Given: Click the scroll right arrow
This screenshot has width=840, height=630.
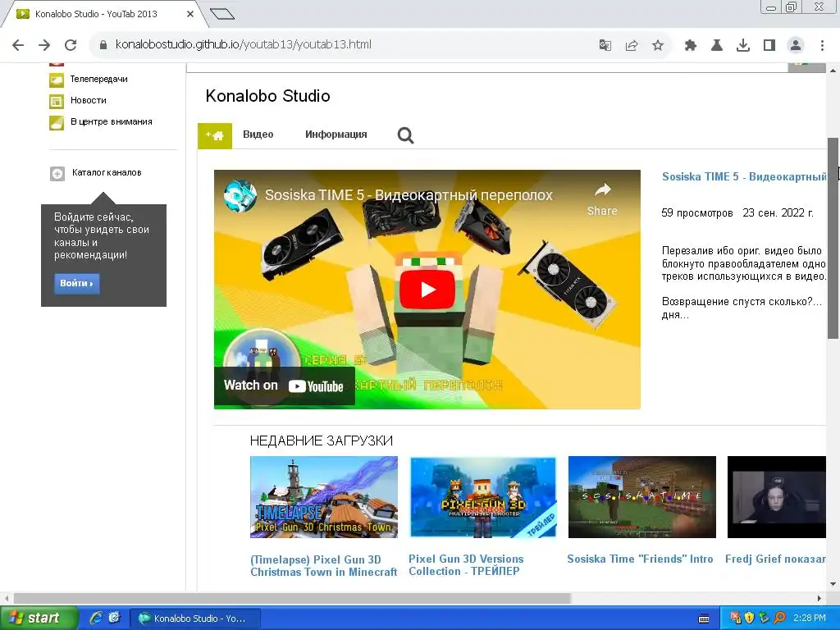Looking at the screenshot, I should (819, 598).
